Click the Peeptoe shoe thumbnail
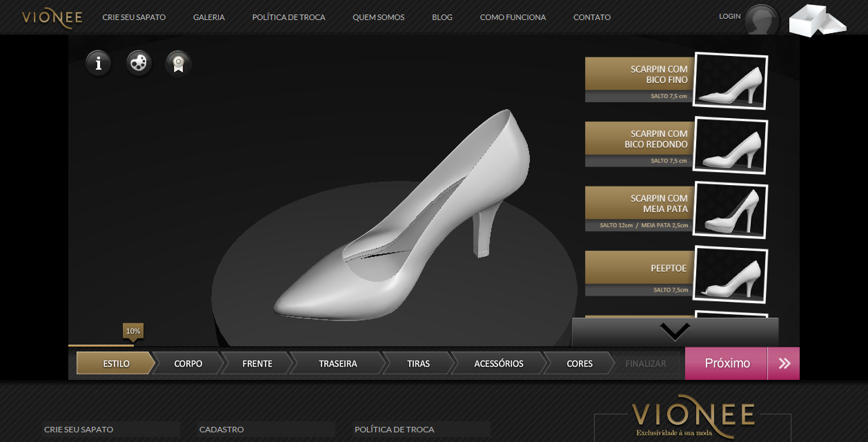 tap(731, 274)
